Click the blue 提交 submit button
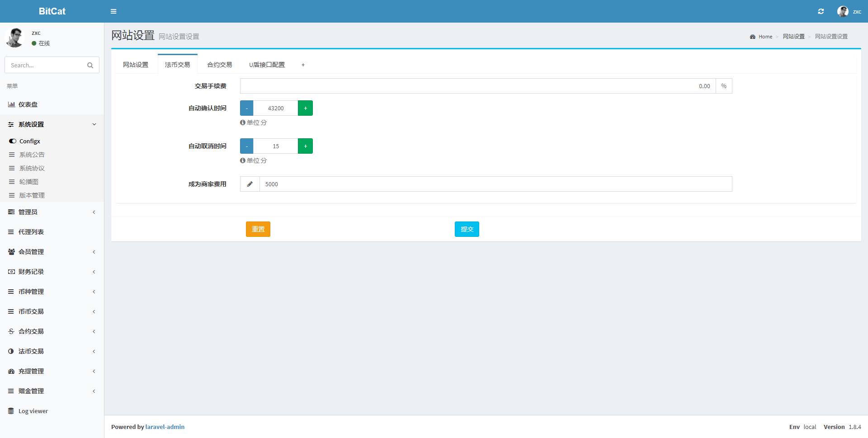The height and width of the screenshot is (438, 868). pos(467,229)
